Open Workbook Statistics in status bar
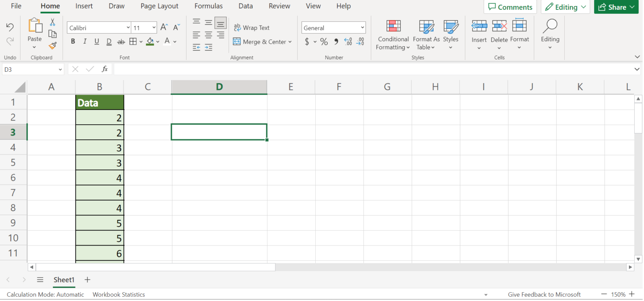This screenshot has height=301, width=644. click(x=118, y=294)
